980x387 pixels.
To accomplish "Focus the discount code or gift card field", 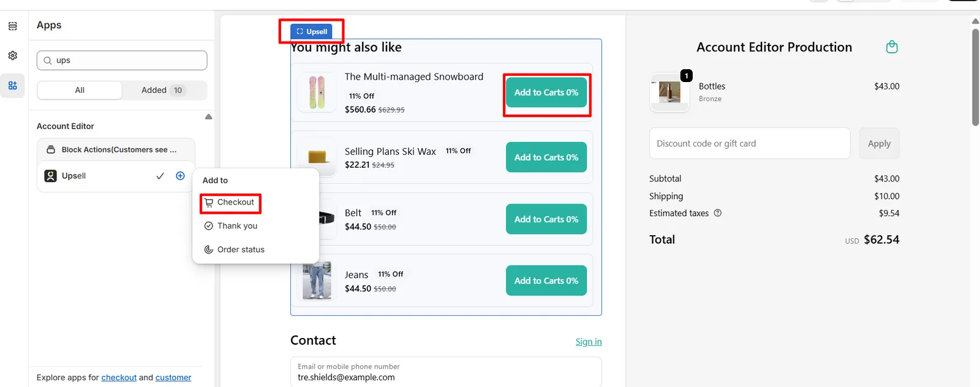I will [x=750, y=143].
